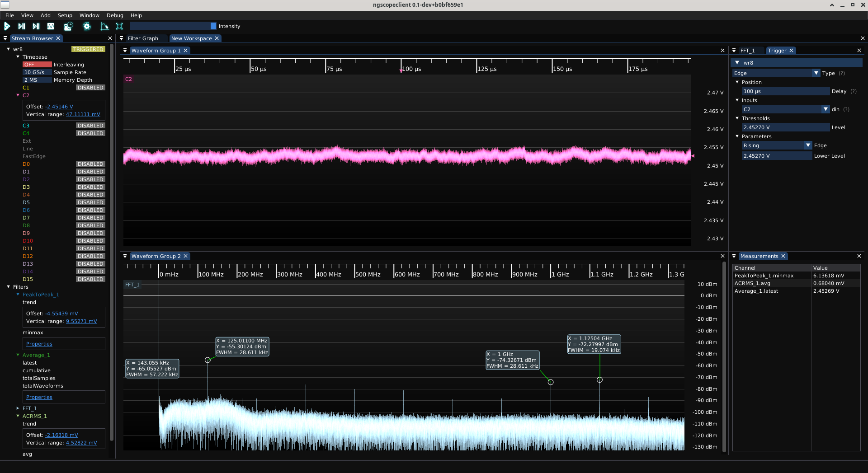Toggle fullscreen with the toolbar icon
The image size is (868, 473).
[x=119, y=26]
